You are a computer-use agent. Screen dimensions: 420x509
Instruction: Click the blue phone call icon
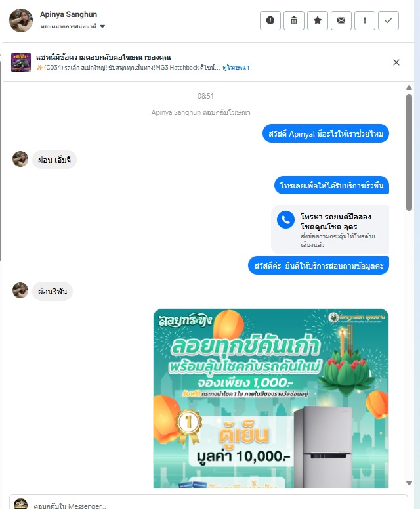click(285, 220)
